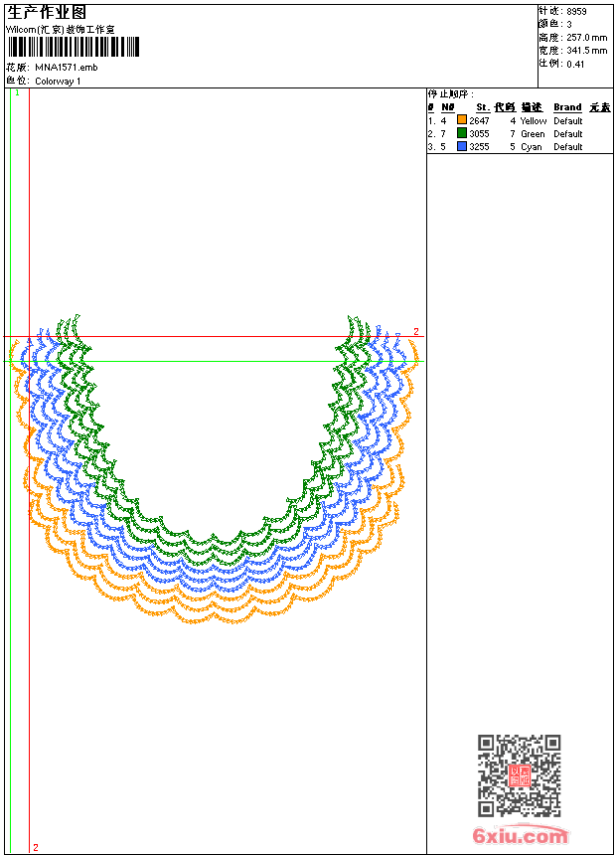Click the green thread color swatch

pyautogui.click(x=462, y=133)
